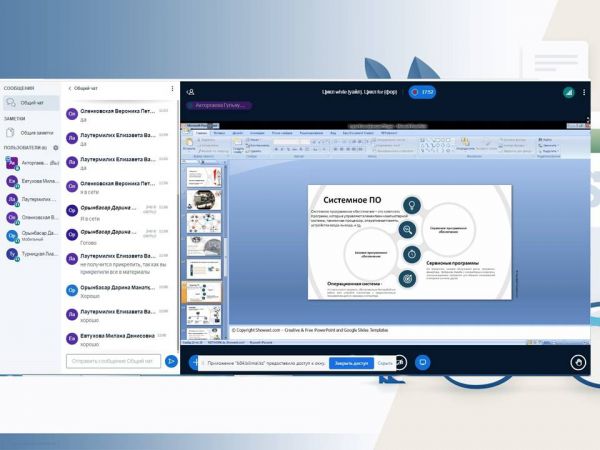Open the meeting options kebab menu
This screenshot has height=450, width=600.
582,92
